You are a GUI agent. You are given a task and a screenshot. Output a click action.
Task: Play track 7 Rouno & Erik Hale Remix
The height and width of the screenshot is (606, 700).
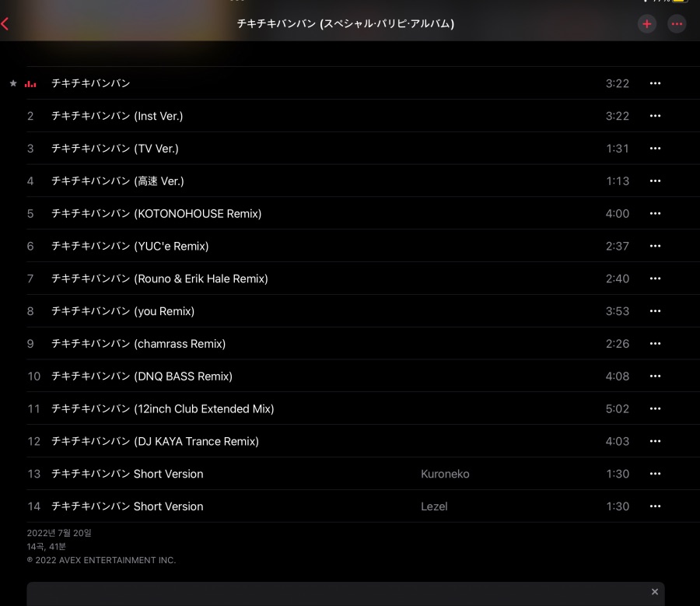click(x=344, y=278)
